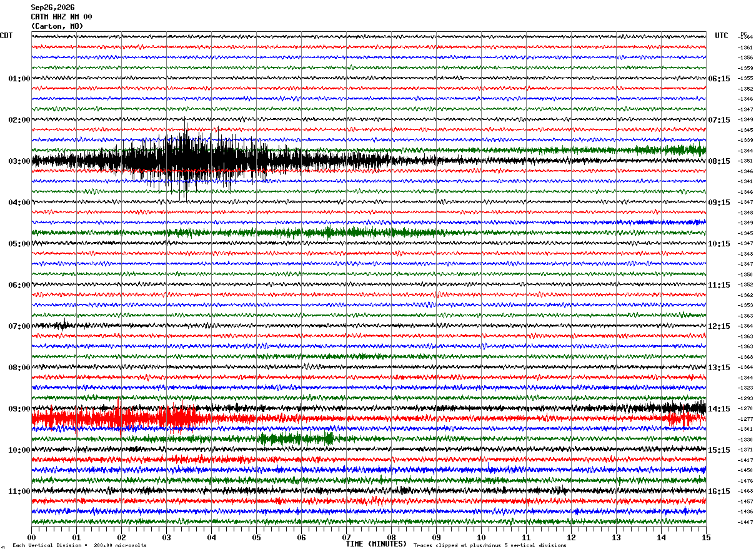Click the 15 minute tick label on bottom axis

pos(705,537)
